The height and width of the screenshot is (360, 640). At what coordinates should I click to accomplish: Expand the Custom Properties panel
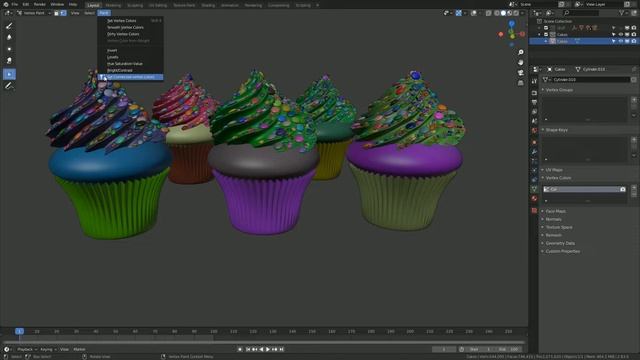(563, 251)
